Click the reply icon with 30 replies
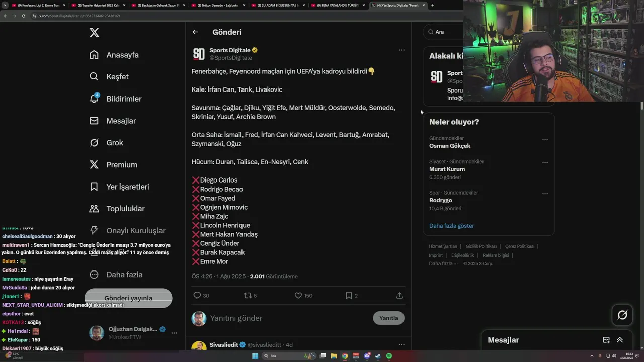 (x=197, y=296)
